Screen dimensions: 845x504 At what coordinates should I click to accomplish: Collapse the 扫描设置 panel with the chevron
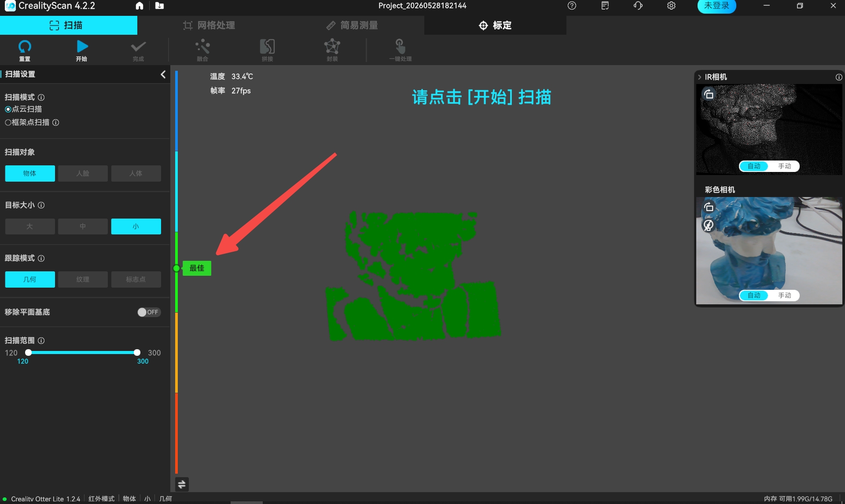tap(163, 74)
